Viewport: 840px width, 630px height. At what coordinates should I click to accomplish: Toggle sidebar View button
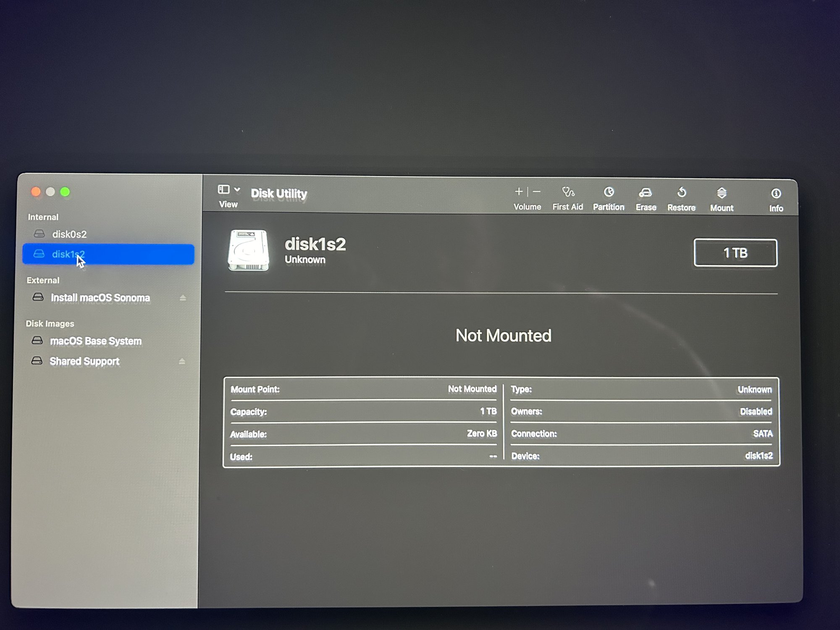223,190
